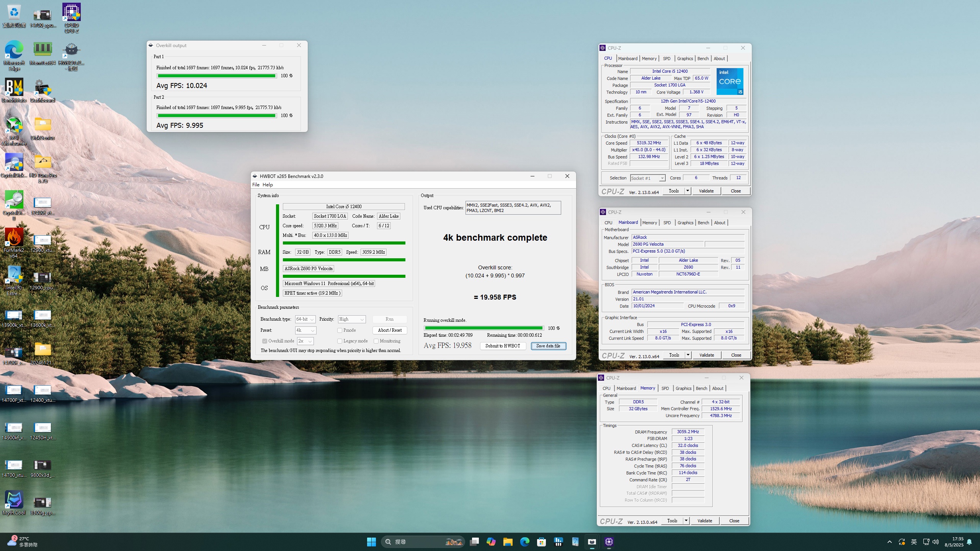Open the MSI Afterburner desktop shortcut
This screenshot has width=980, height=551.
click(x=14, y=131)
